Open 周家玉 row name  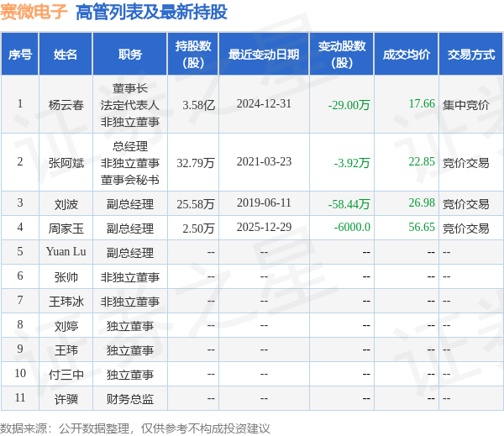66,229
